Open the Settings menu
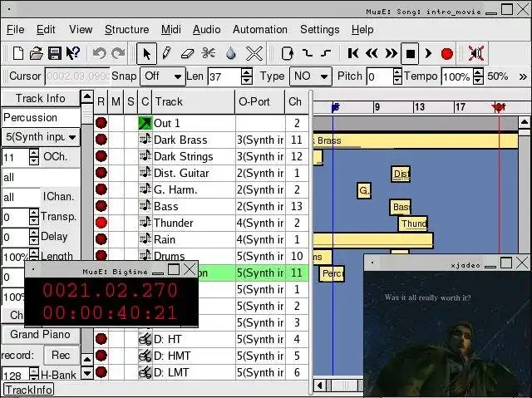 (x=319, y=29)
